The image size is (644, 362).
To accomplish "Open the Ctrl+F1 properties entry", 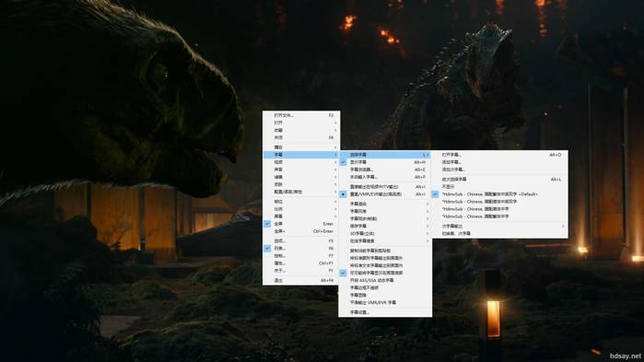I will point(301,263).
